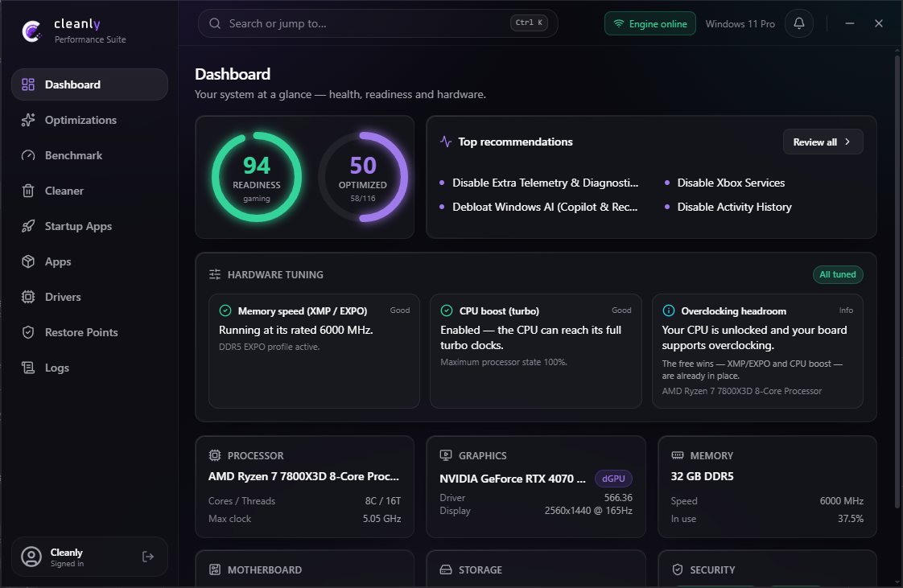
Task: Click the 8C / 16T cores value
Action: (x=383, y=500)
